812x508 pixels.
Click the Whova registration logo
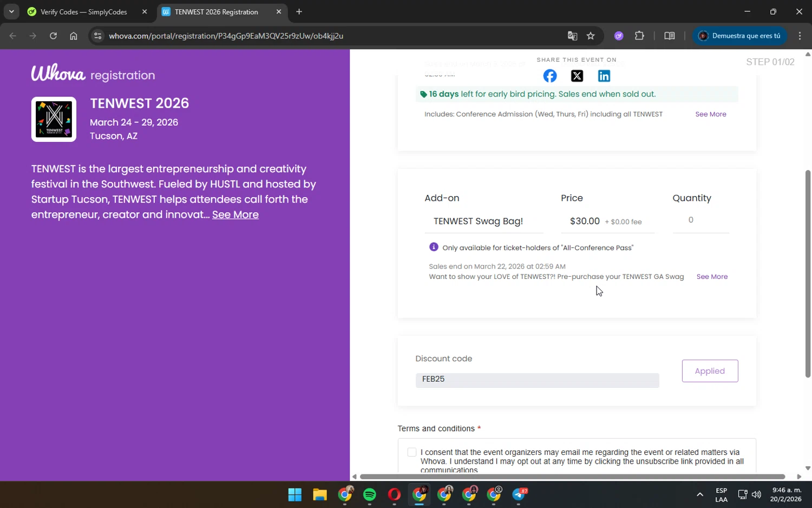tap(93, 73)
